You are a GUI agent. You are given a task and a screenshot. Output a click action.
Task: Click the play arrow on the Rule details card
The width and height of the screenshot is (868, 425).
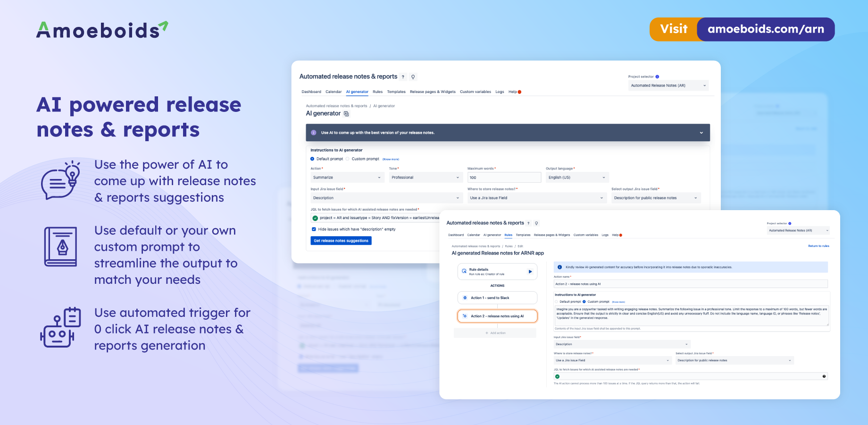click(x=530, y=272)
